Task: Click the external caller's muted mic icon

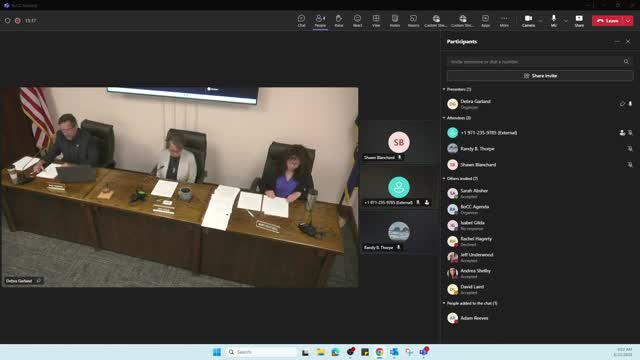Action: point(630,133)
